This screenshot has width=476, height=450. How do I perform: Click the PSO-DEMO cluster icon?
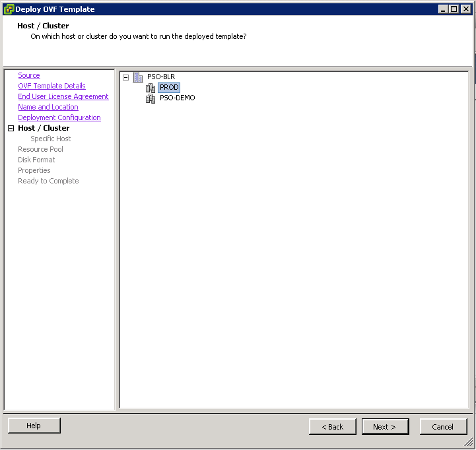pos(151,98)
